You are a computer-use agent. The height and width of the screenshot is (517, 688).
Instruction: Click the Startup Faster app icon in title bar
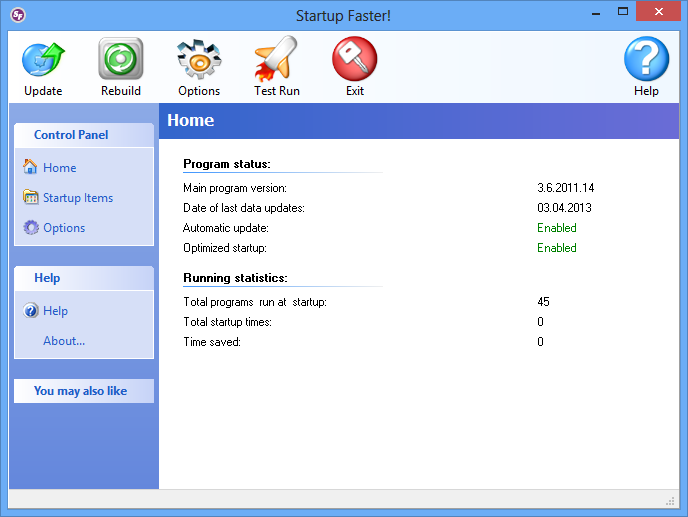pyautogui.click(x=18, y=15)
